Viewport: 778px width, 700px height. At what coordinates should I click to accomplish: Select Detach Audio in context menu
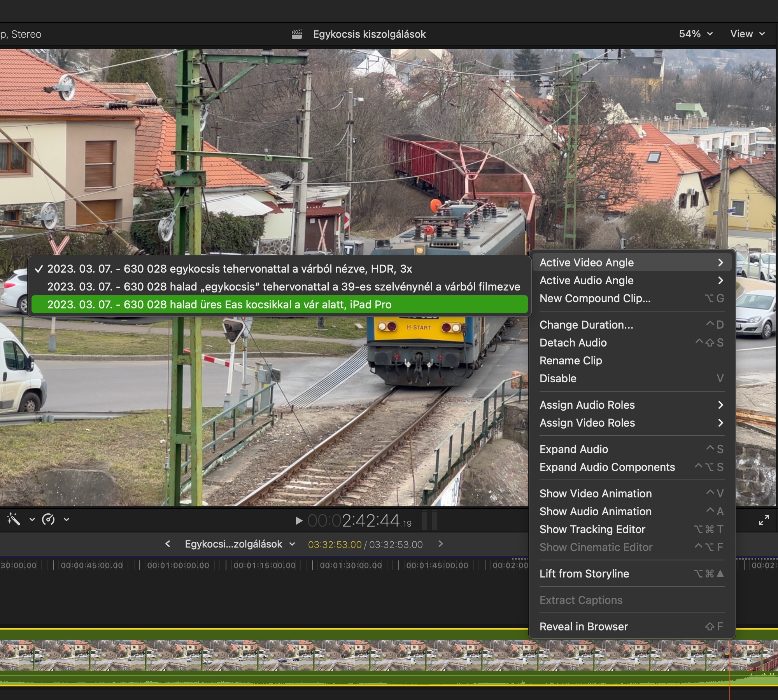632,343
